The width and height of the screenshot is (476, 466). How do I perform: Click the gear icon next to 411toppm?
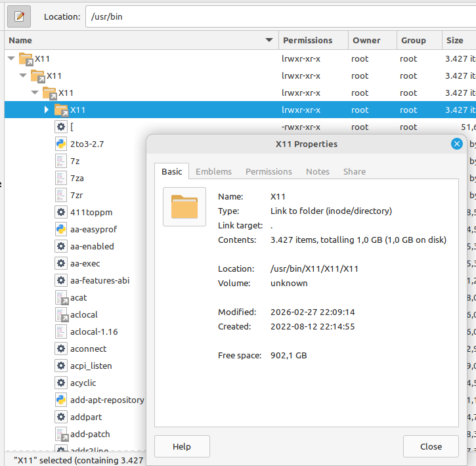61,212
